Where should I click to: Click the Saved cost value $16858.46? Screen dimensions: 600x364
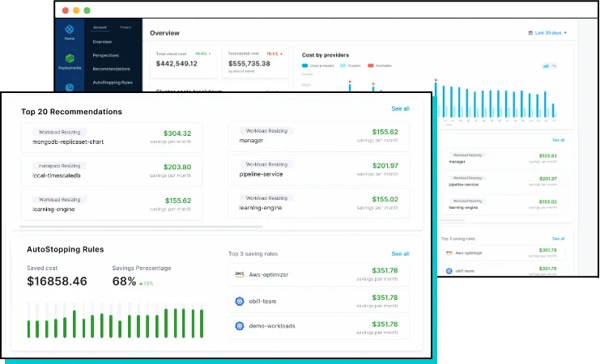pos(57,281)
